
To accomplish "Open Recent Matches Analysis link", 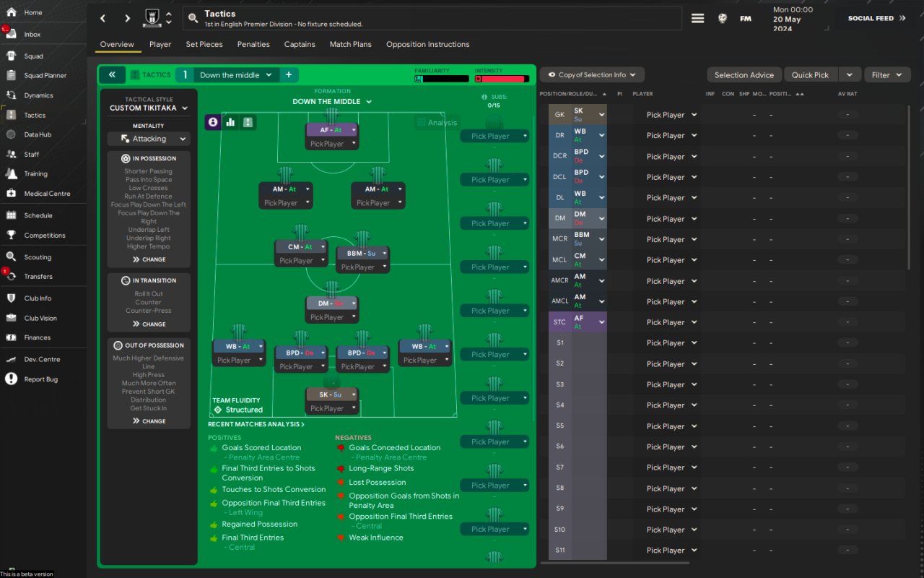I will [x=256, y=424].
